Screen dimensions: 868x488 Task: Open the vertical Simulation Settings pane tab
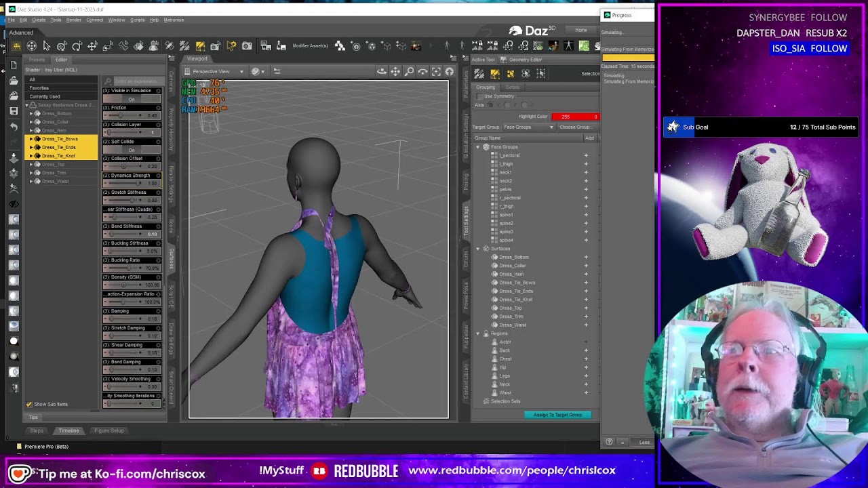pyautogui.click(x=466, y=136)
